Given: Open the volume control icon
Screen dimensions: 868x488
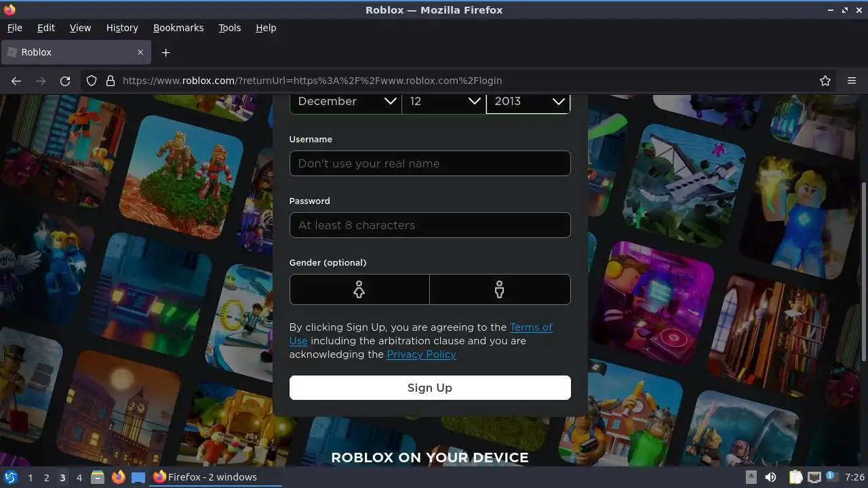Looking at the screenshot, I should coord(771,477).
